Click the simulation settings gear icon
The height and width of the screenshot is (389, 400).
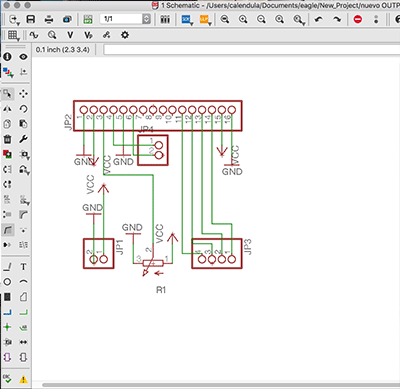pos(125,35)
